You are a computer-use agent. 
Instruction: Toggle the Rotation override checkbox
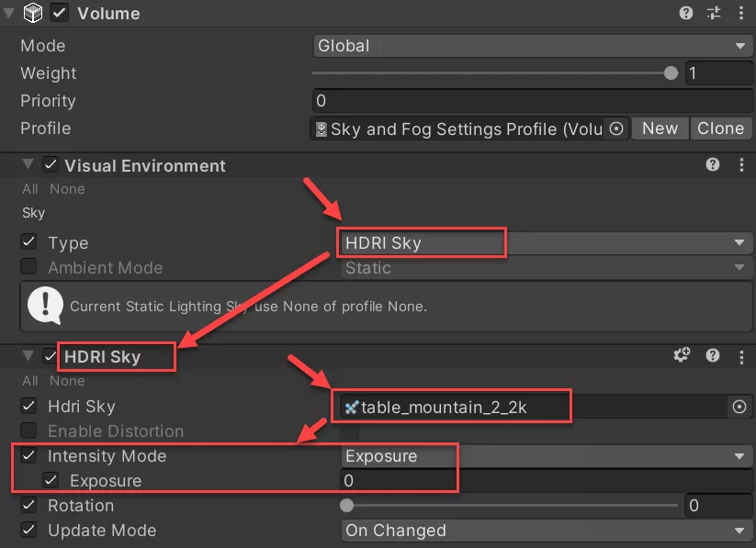(29, 505)
